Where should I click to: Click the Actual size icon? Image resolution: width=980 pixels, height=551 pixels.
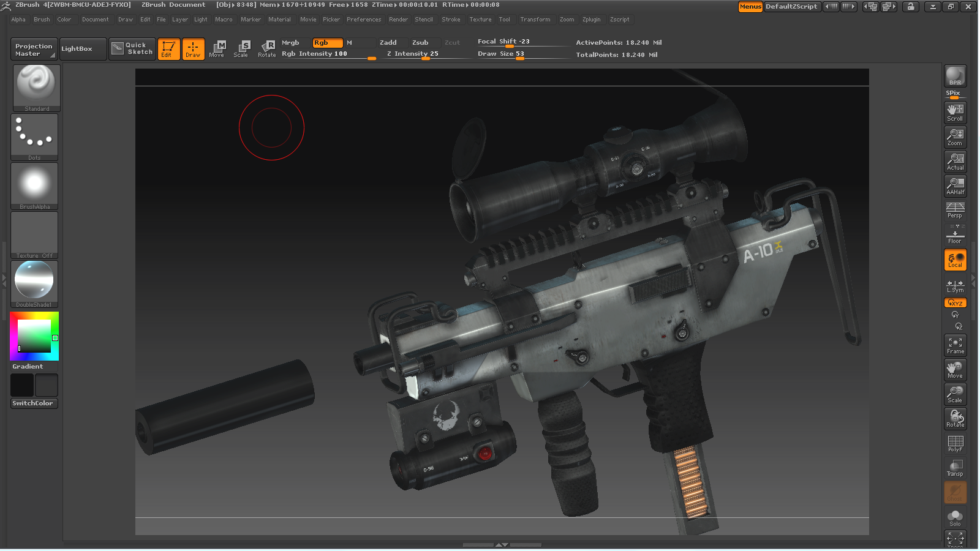pos(955,162)
